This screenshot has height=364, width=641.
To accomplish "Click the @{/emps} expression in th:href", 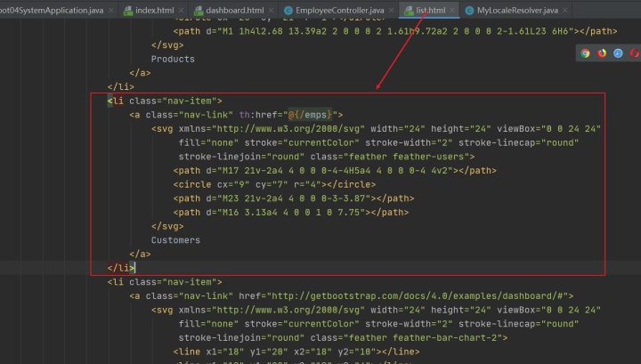I will pyautogui.click(x=310, y=115).
